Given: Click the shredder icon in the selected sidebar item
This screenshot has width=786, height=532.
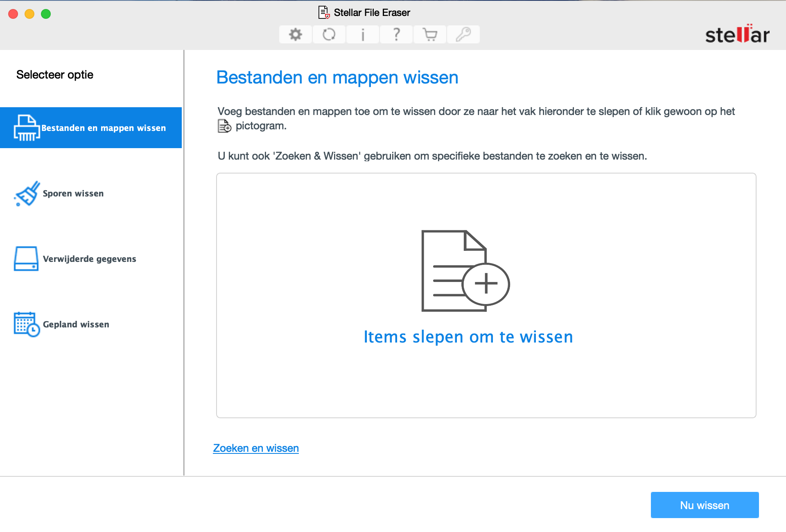Looking at the screenshot, I should tap(27, 128).
